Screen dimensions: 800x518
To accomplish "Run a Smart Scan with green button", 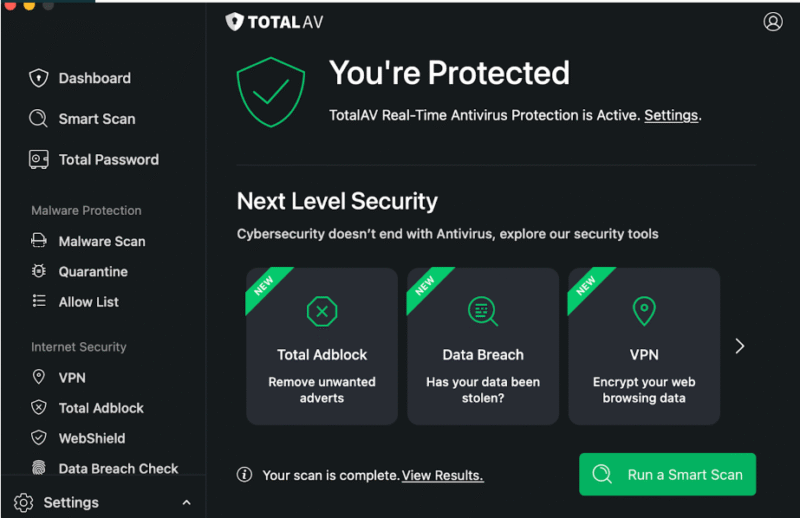I will coord(667,474).
